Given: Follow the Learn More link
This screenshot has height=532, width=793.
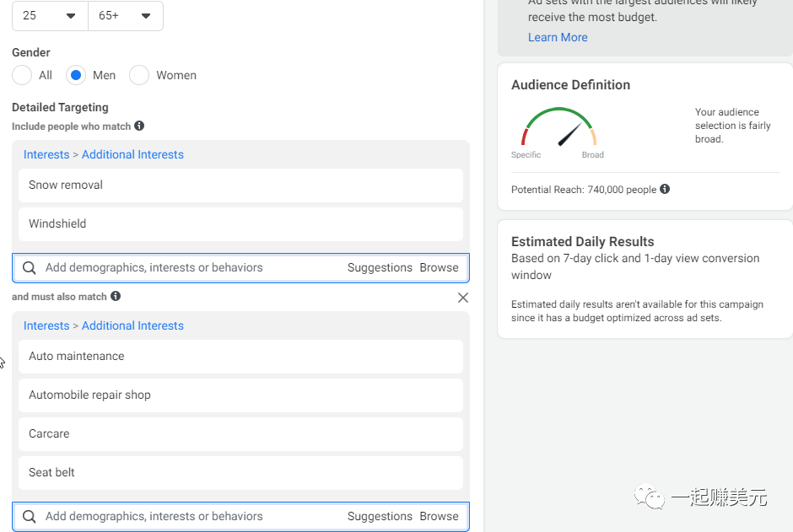Looking at the screenshot, I should click(x=558, y=37).
